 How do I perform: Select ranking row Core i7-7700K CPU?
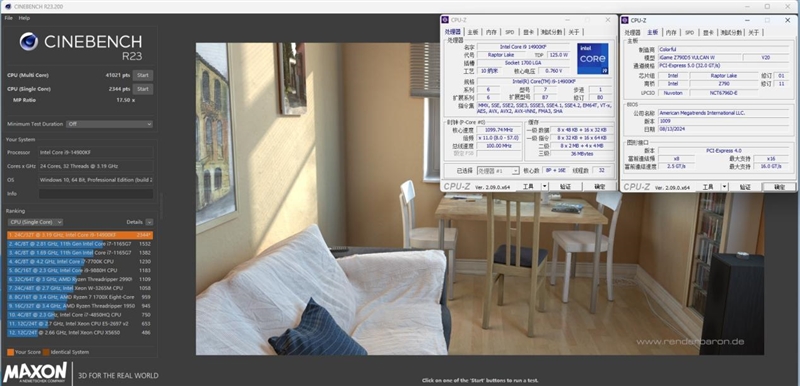pyautogui.click(x=80, y=262)
